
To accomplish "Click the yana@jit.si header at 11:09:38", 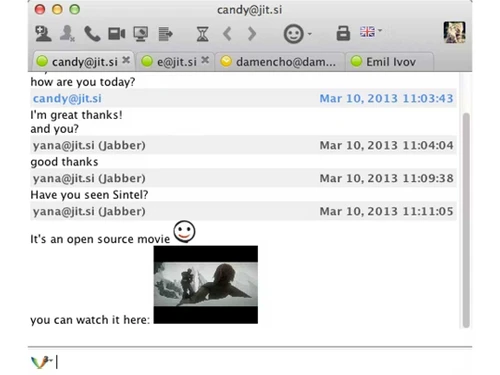I will 243,178.
